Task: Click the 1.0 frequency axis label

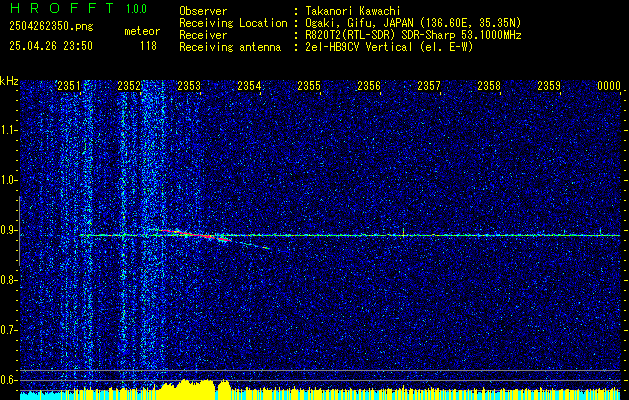Action: point(9,180)
